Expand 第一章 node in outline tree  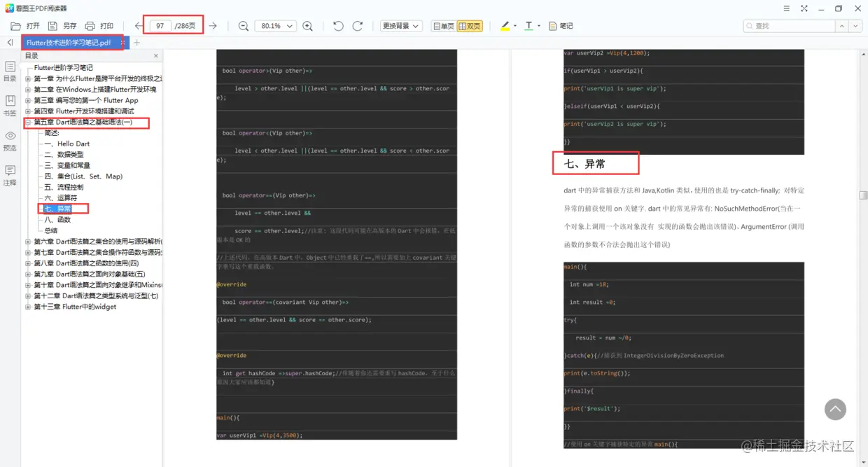click(x=28, y=78)
